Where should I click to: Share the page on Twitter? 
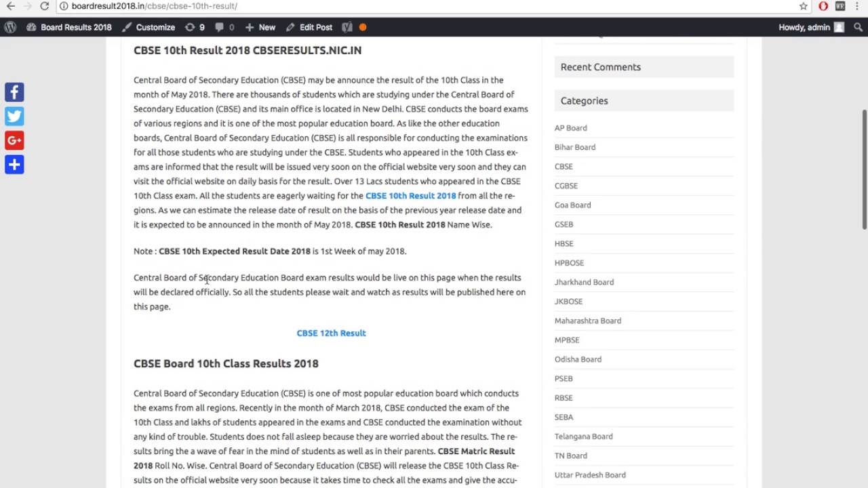[14, 116]
